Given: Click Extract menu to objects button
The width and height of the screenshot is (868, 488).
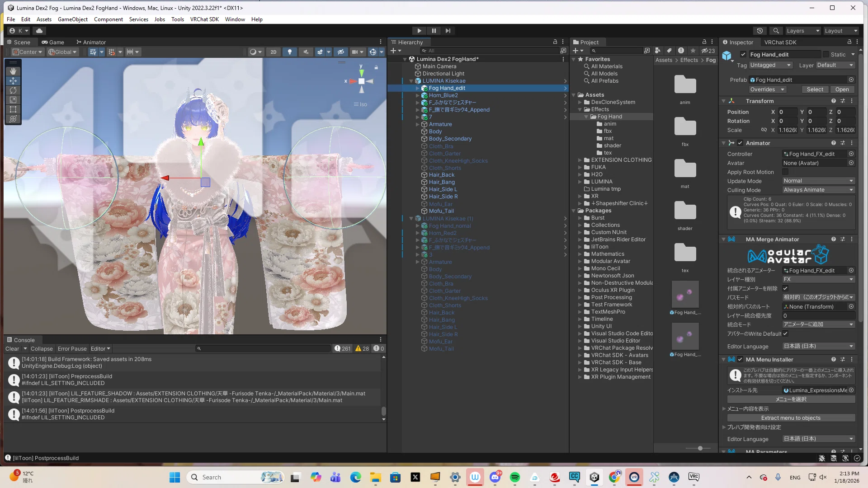Looking at the screenshot, I should [791, 418].
